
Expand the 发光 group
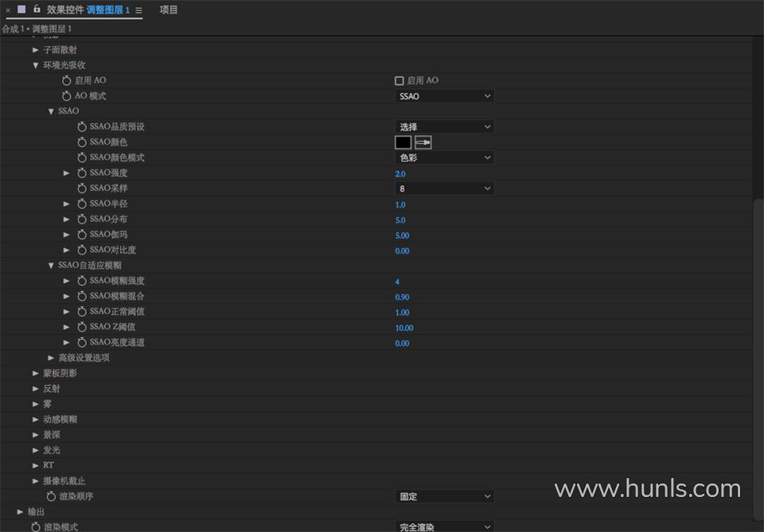36,450
